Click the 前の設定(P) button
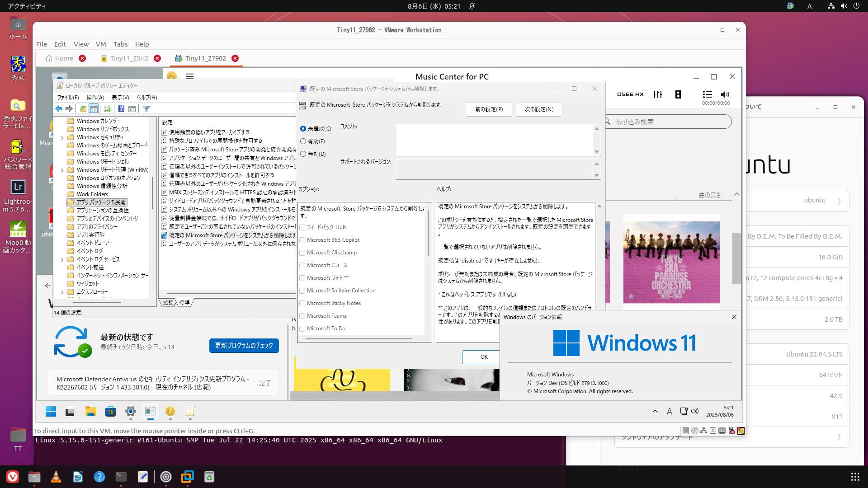 click(489, 109)
